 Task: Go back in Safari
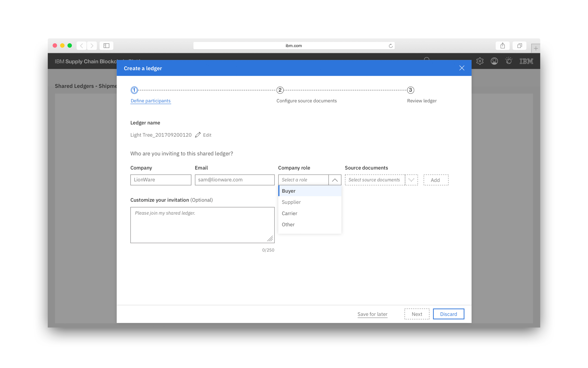click(82, 46)
